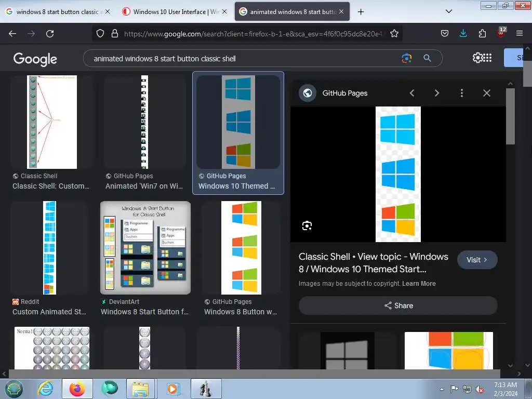Open the chess game taskbar icon

point(206,389)
